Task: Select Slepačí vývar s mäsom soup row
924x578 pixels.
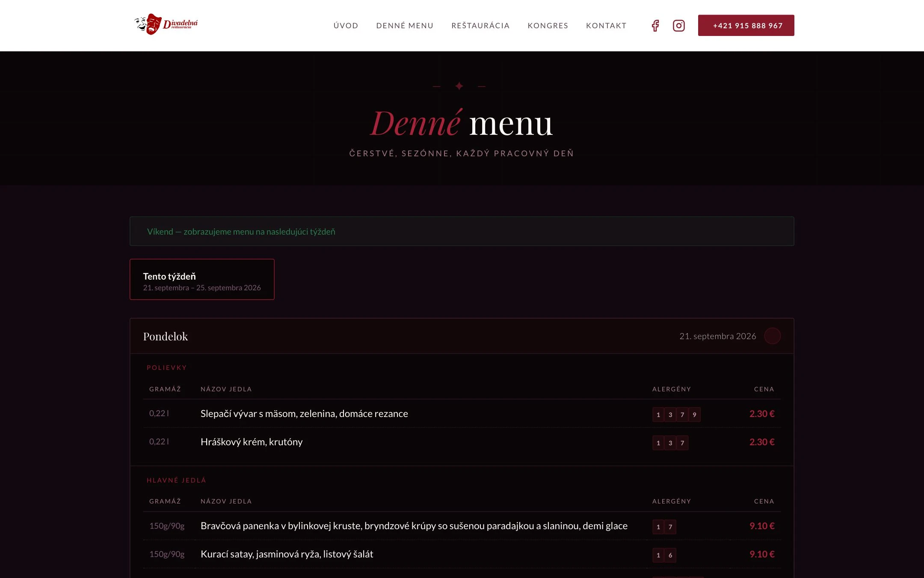Action: [x=462, y=414]
